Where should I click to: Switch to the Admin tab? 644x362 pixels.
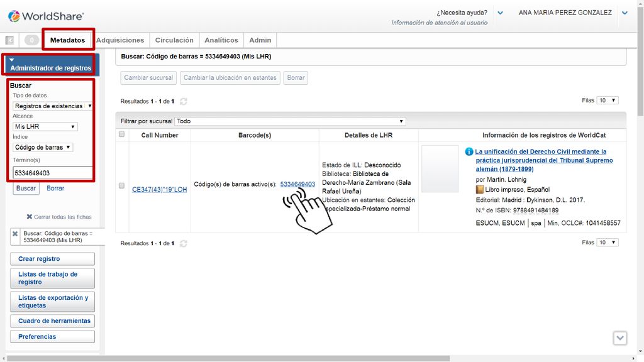260,40
